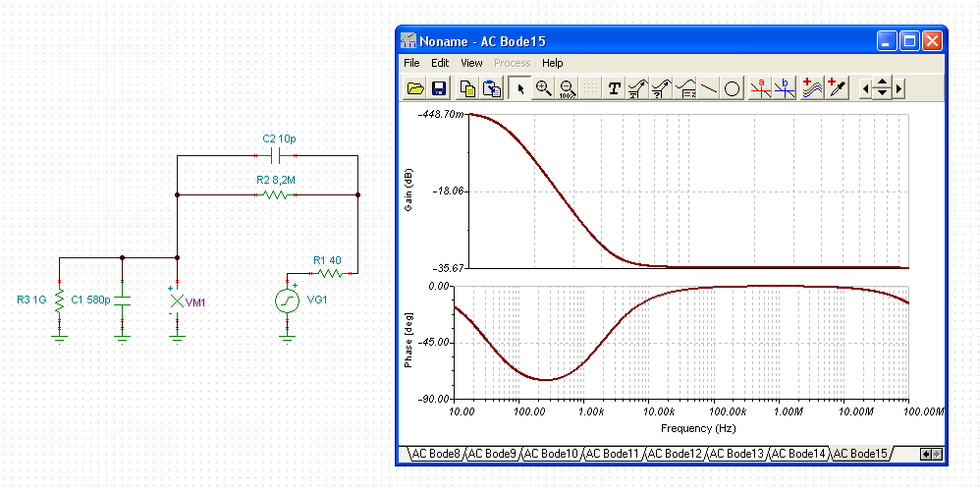Add a curve text label pointer

pos(637,88)
